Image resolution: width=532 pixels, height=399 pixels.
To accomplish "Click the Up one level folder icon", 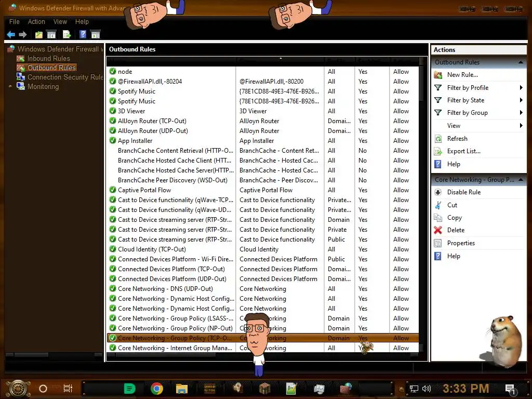I will (x=38, y=34).
